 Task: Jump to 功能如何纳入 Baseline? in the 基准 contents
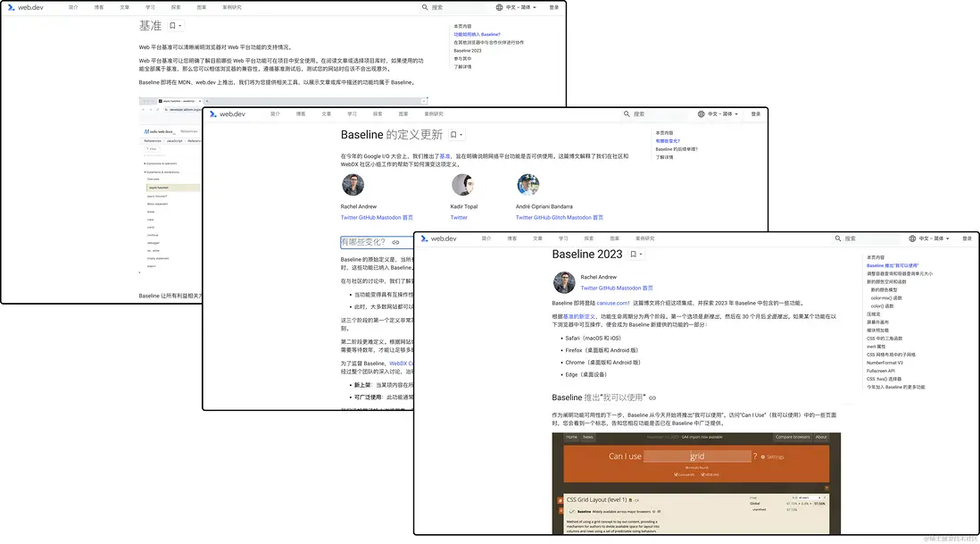click(477, 34)
